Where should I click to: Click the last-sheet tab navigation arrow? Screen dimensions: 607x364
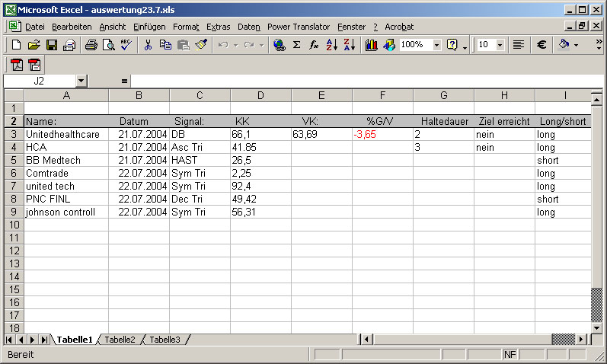(44, 340)
